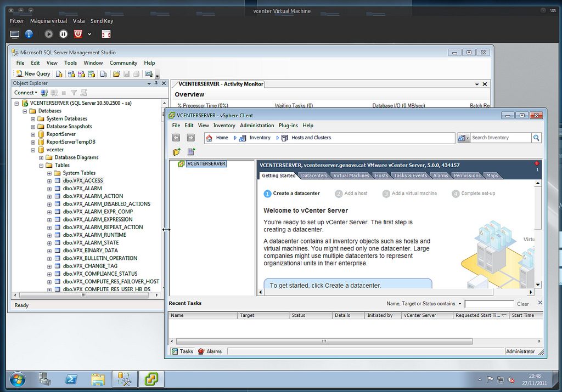Expand the dbo.VPX_ALARM table node
562x392 pixels.
[x=49, y=189]
